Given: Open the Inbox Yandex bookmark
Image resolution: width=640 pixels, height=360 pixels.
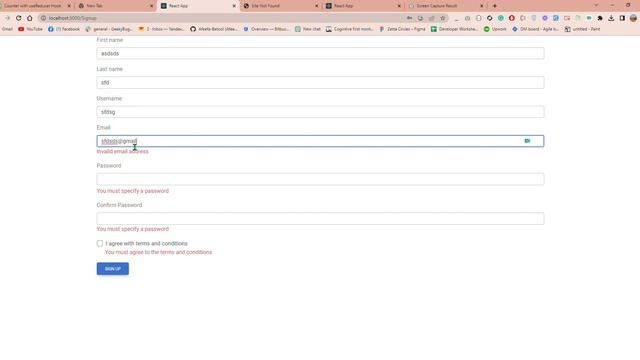Looking at the screenshot, I should tap(161, 29).
